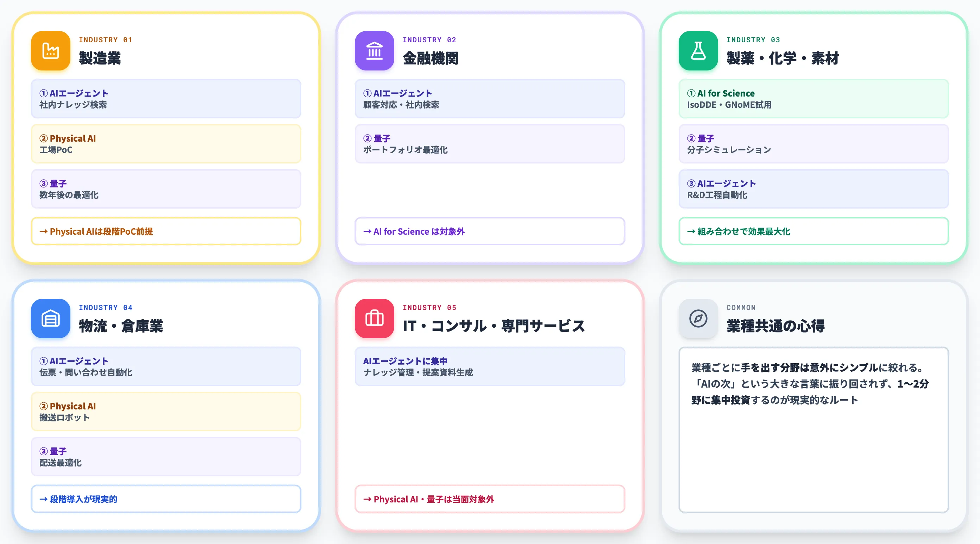Screen dimensions: 980x544
Task: Click the gray compass icon for 業種共通の心得
Action: tap(698, 318)
